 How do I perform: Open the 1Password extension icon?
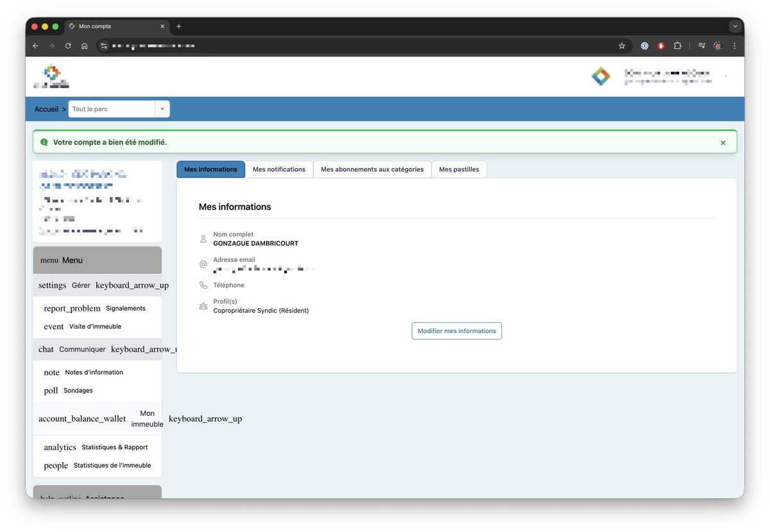(644, 46)
